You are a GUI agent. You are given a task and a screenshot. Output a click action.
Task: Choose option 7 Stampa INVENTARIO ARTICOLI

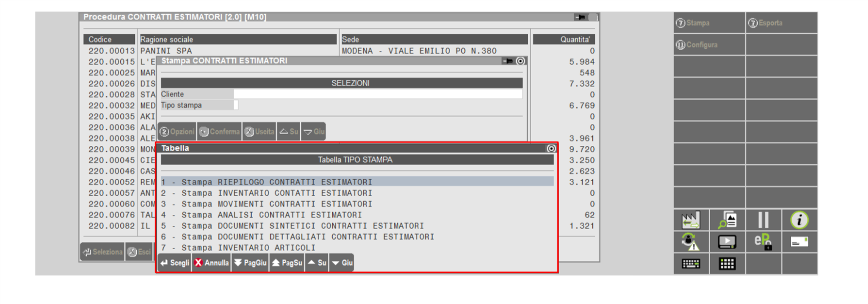pos(239,248)
